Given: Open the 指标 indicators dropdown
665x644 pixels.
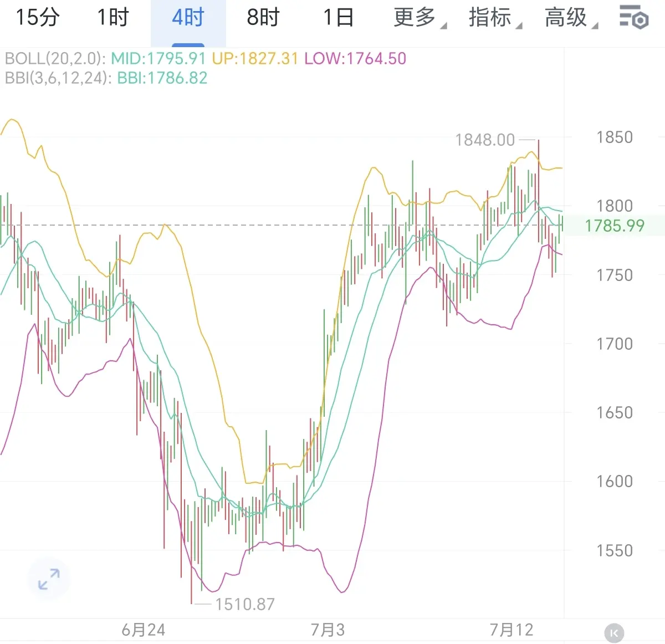Looking at the screenshot, I should click(x=495, y=18).
